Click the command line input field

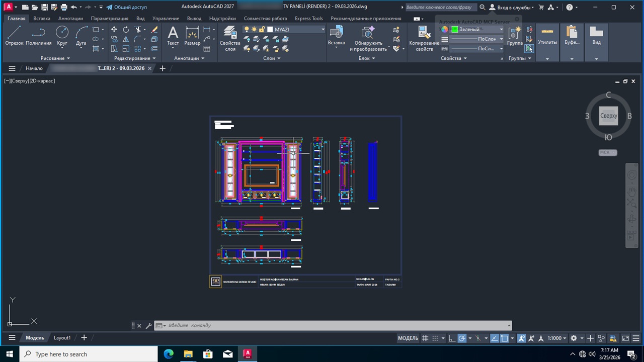click(x=332, y=325)
